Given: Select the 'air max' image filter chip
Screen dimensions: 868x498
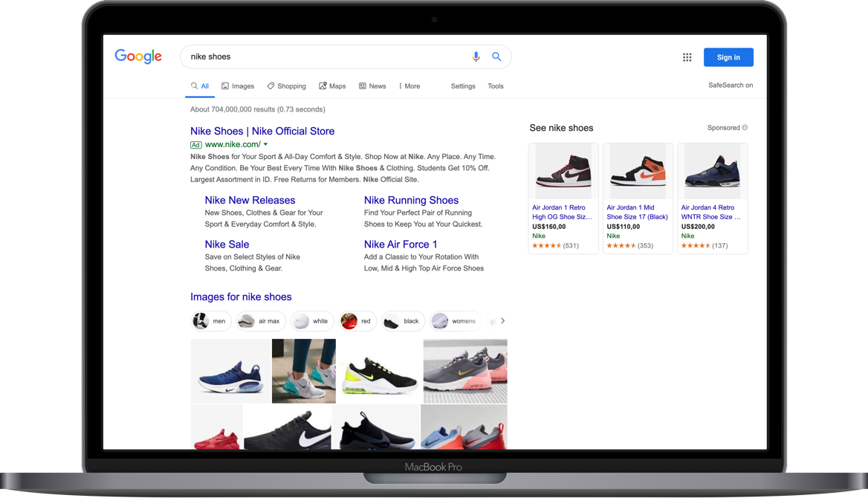Looking at the screenshot, I should 260,321.
